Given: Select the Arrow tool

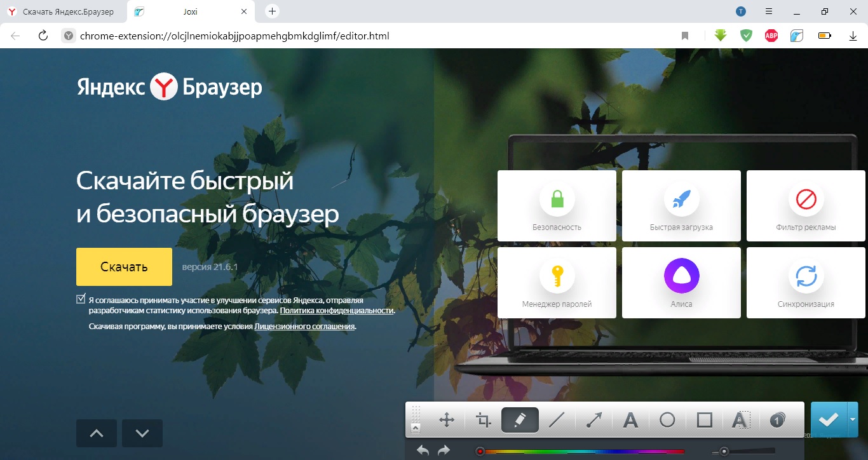Looking at the screenshot, I should click(592, 419).
